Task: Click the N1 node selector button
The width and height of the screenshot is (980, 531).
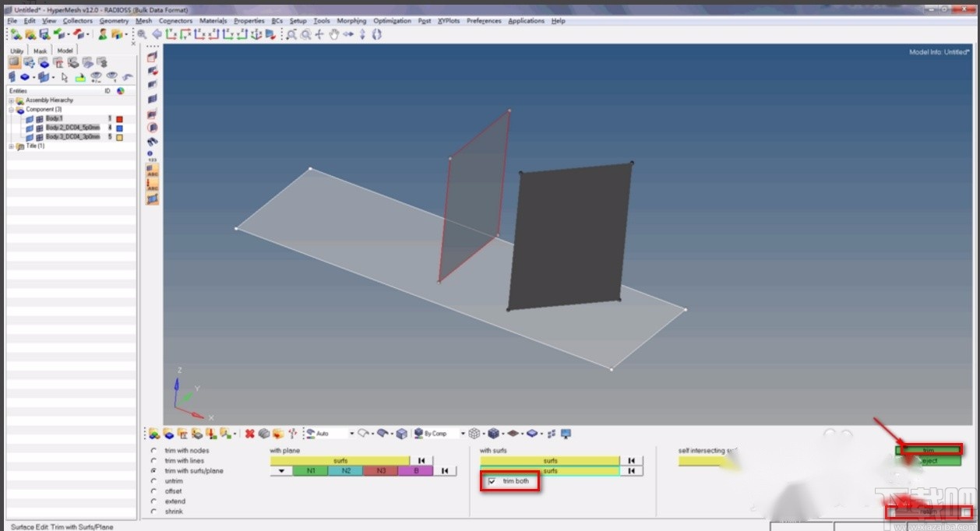Action: pyautogui.click(x=311, y=471)
